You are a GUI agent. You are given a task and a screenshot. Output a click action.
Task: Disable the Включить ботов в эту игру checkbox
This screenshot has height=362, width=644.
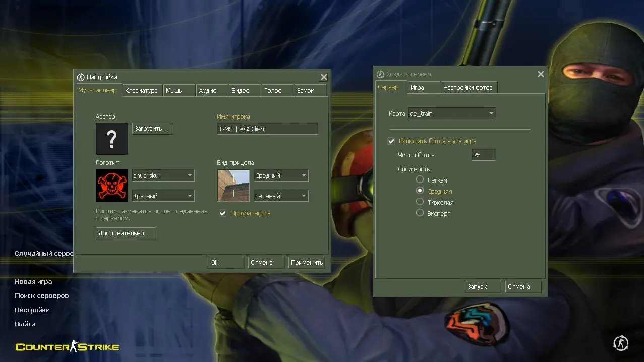tap(391, 141)
